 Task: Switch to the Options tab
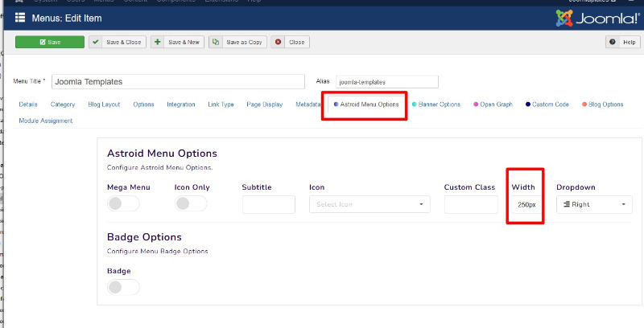143,105
